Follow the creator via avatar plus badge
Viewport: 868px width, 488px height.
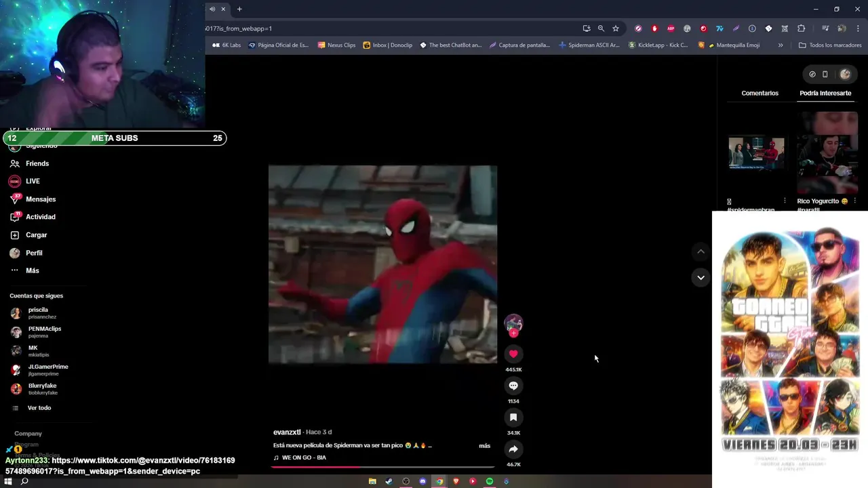513,333
